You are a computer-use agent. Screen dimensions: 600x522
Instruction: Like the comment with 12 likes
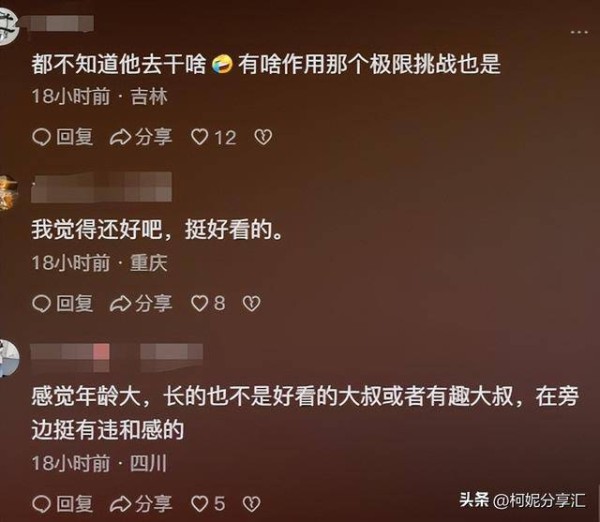[214, 137]
